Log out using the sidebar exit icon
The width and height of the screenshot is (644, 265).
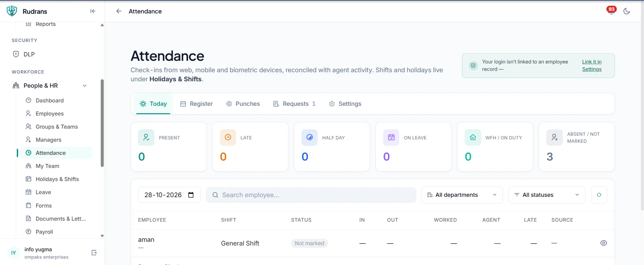click(94, 253)
